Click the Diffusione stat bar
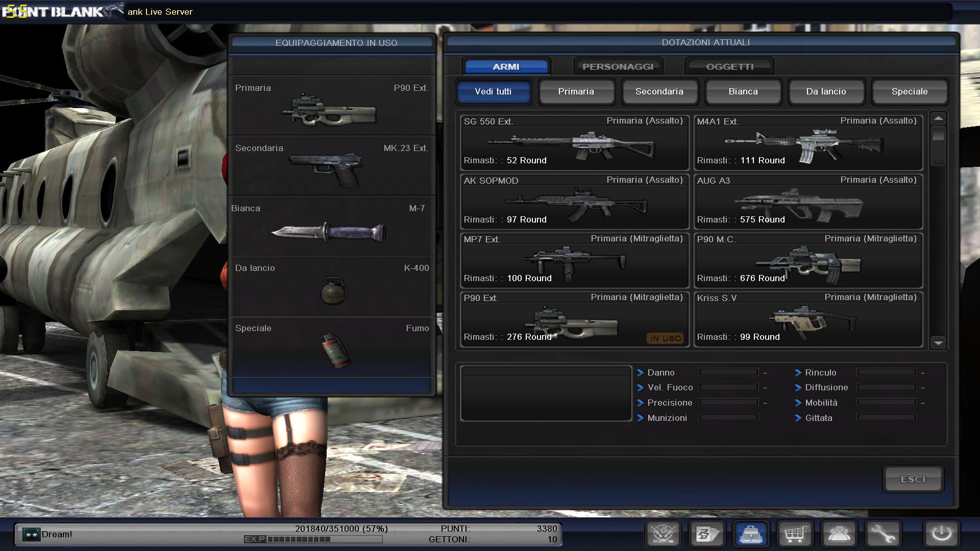 [886, 387]
